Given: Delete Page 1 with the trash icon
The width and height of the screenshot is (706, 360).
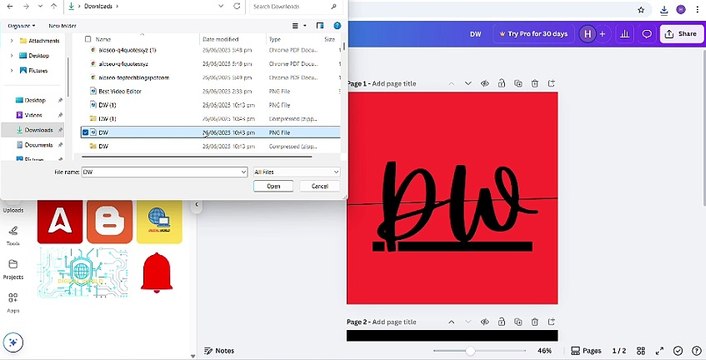Looking at the screenshot, I should (x=534, y=84).
